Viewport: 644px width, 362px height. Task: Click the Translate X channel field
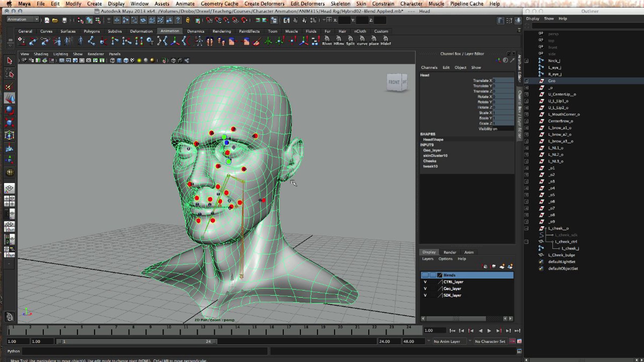pyautogui.click(x=503, y=80)
